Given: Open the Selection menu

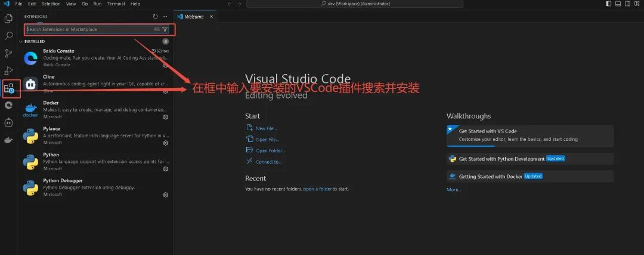Looking at the screenshot, I should point(51,4).
